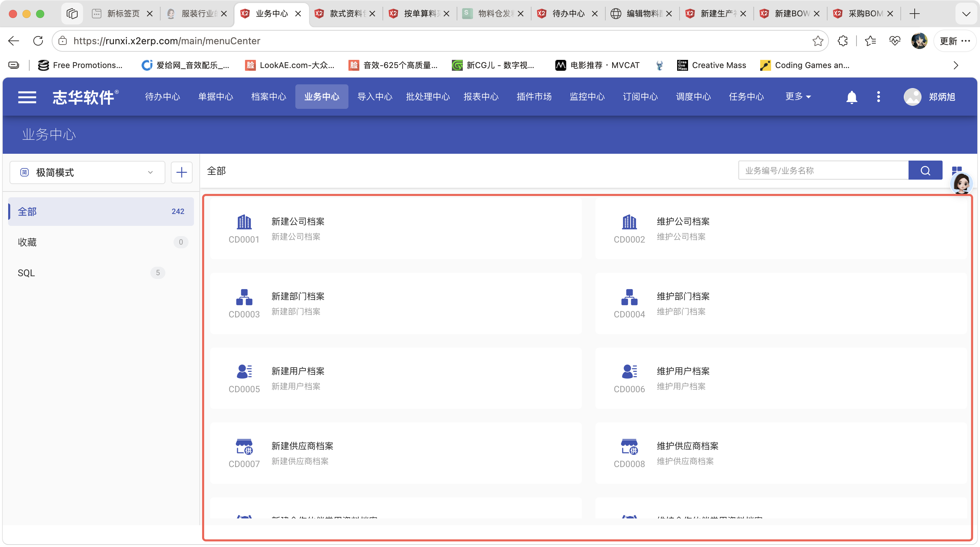
Task: Open 待办中心 in the top navigation
Action: point(162,97)
